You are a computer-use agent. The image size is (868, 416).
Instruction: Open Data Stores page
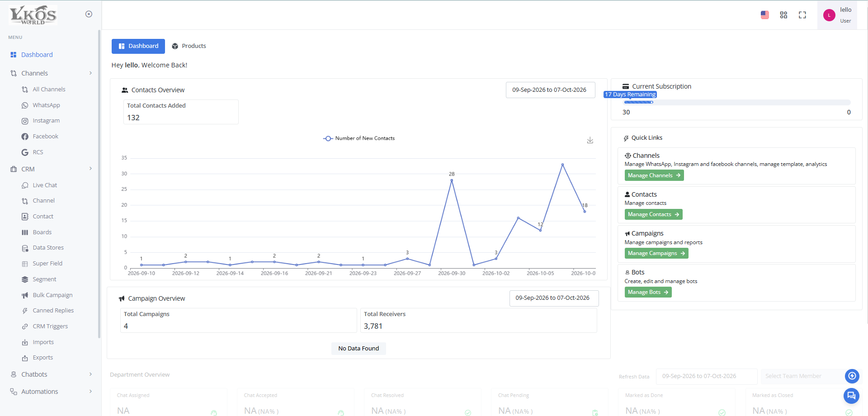48,248
